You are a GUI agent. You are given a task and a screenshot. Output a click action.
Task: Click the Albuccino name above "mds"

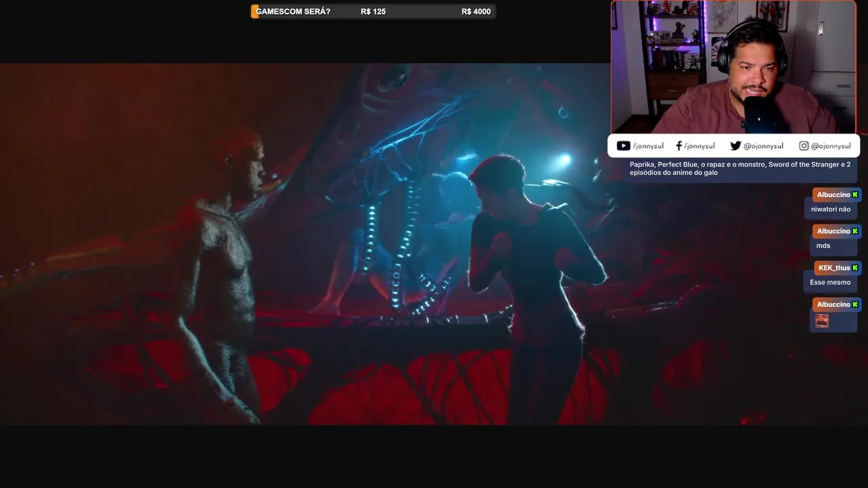coord(833,231)
